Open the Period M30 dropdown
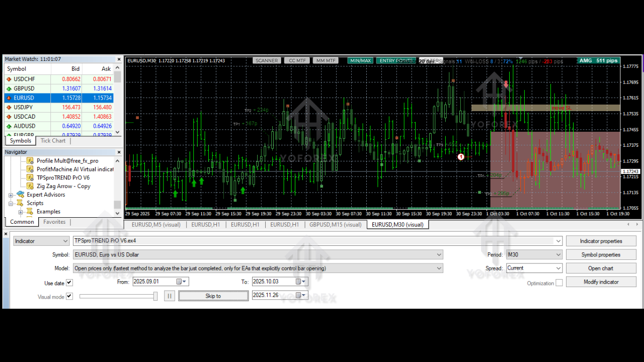 (558, 255)
